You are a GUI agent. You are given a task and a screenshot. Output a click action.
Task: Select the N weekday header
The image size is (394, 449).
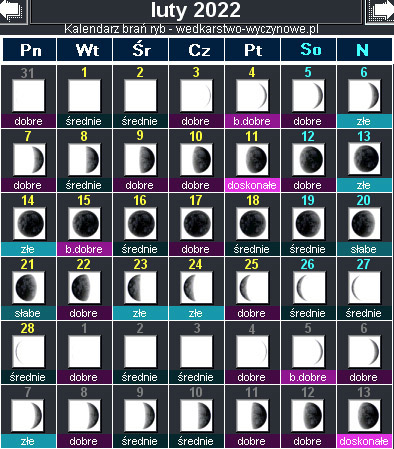364,50
